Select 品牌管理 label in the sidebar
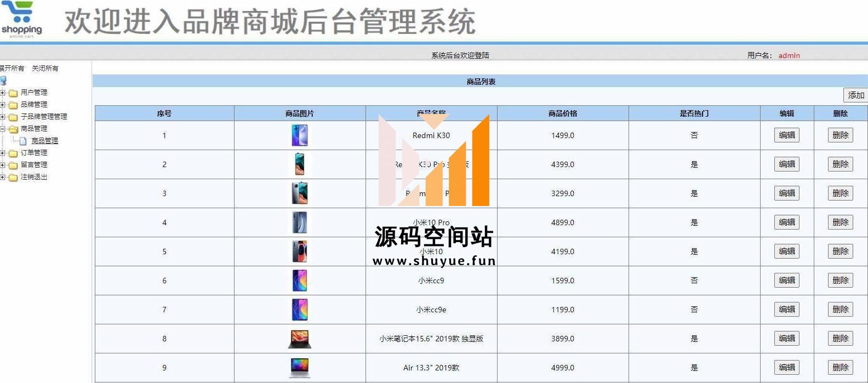Screen dimensions: 868x383 click(x=34, y=105)
